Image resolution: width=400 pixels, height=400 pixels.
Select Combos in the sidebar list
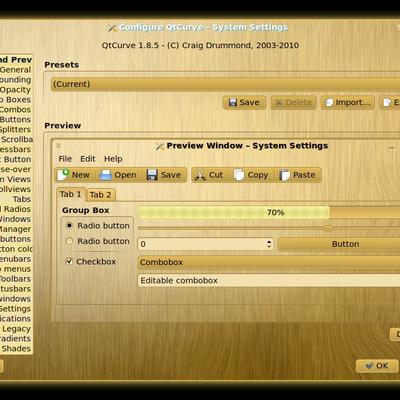(x=15, y=109)
